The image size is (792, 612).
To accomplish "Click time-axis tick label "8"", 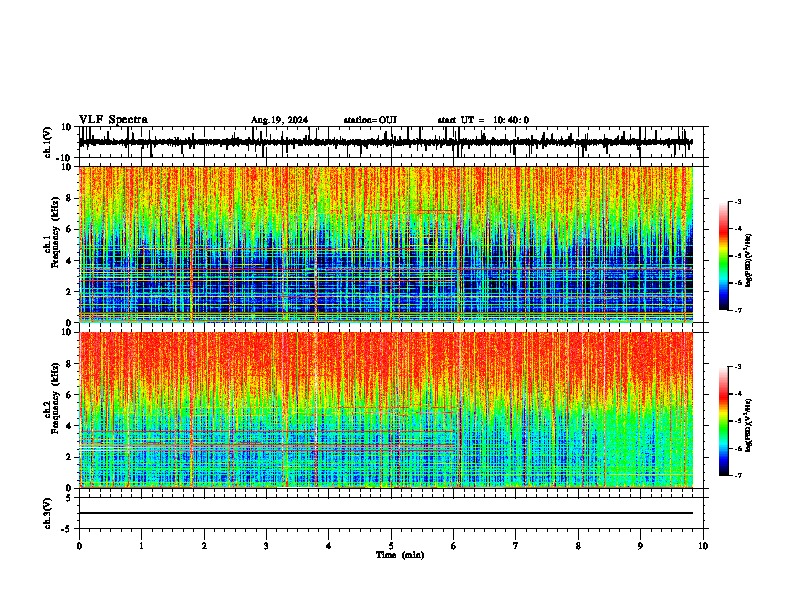I will click(x=578, y=546).
